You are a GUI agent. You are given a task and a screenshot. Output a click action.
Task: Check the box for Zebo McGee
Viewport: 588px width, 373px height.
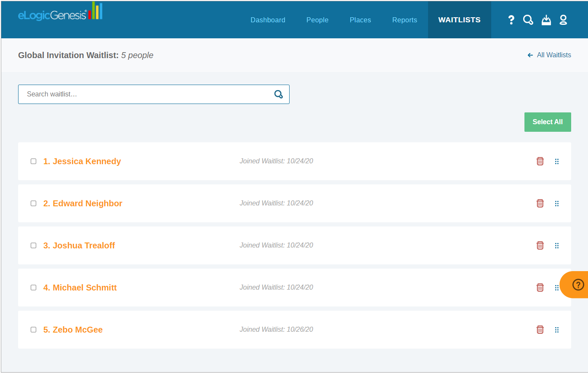point(34,330)
